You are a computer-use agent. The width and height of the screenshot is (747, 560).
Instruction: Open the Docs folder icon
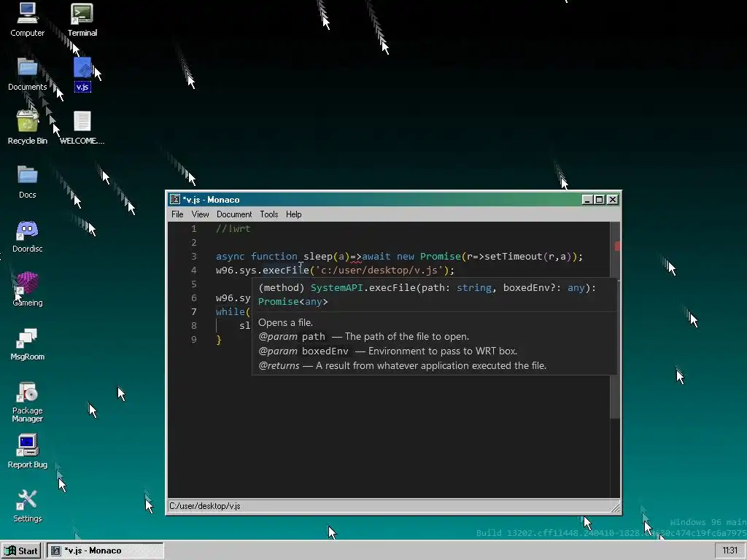(27, 182)
